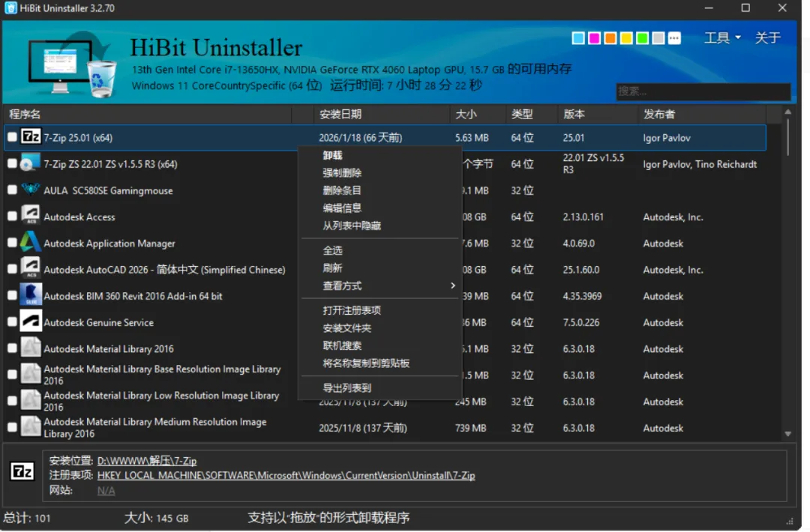Sort by 类型 column header
The width and height of the screenshot is (810, 532).
(532, 114)
